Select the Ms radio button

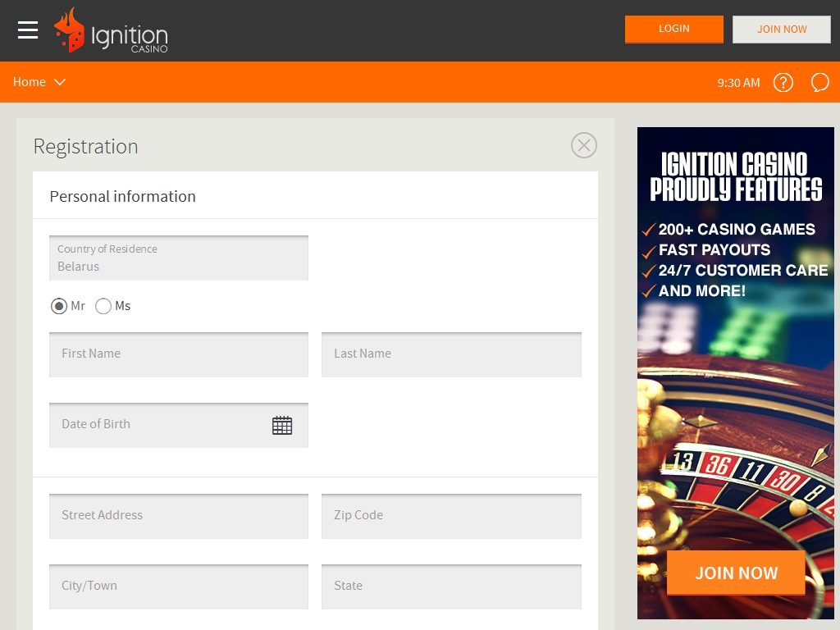103,306
